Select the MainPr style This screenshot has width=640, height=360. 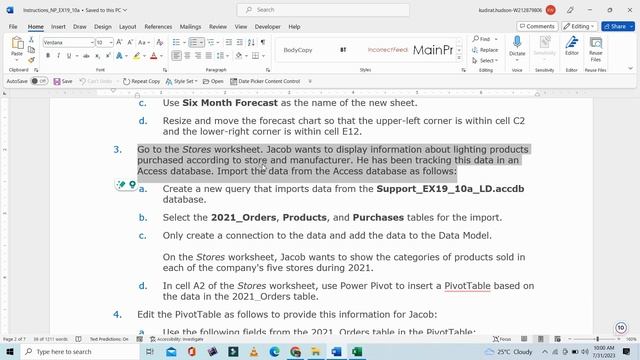click(x=433, y=50)
